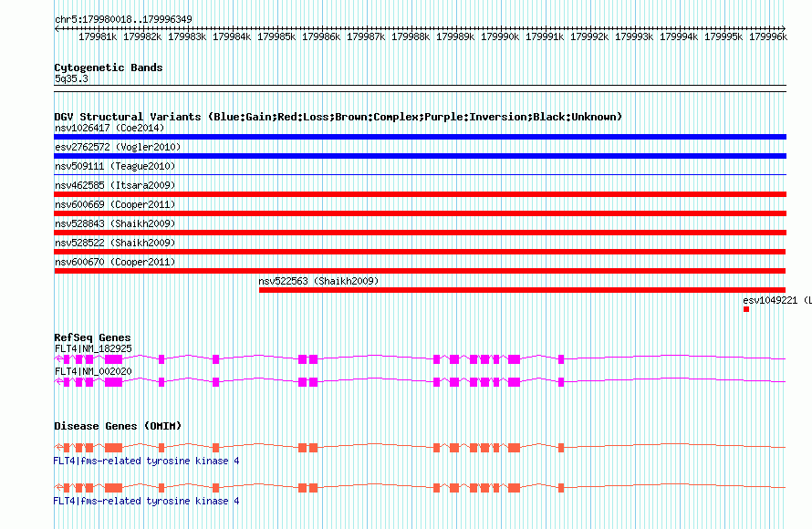Click the FLT4|NM_002020 gene model track
Viewport: 812px width, 529px height.
(420, 382)
